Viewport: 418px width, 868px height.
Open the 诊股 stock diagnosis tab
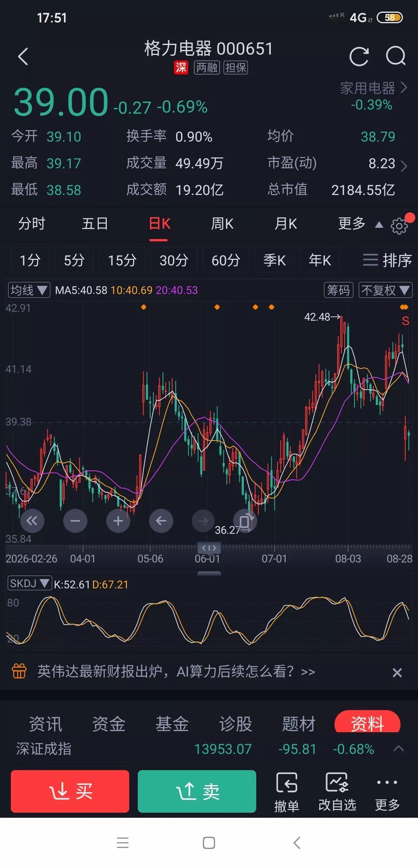236,724
